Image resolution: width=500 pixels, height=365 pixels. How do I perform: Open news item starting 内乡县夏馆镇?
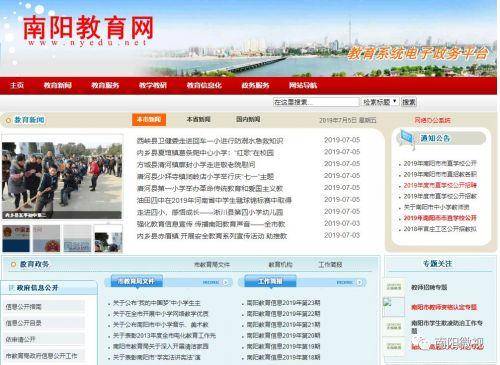205,153
